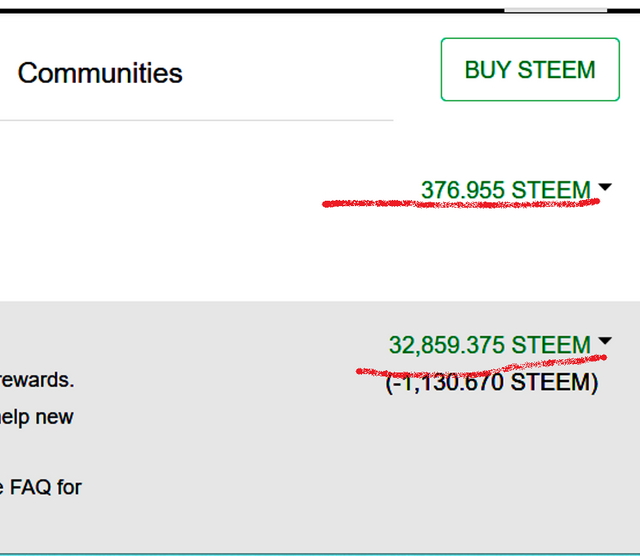Expand the 32,859.375 STEEM power menu

pos(500,345)
